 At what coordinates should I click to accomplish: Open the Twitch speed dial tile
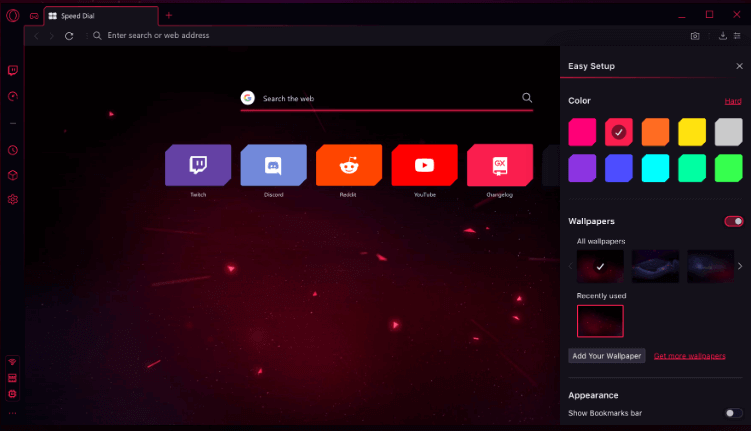(x=198, y=165)
